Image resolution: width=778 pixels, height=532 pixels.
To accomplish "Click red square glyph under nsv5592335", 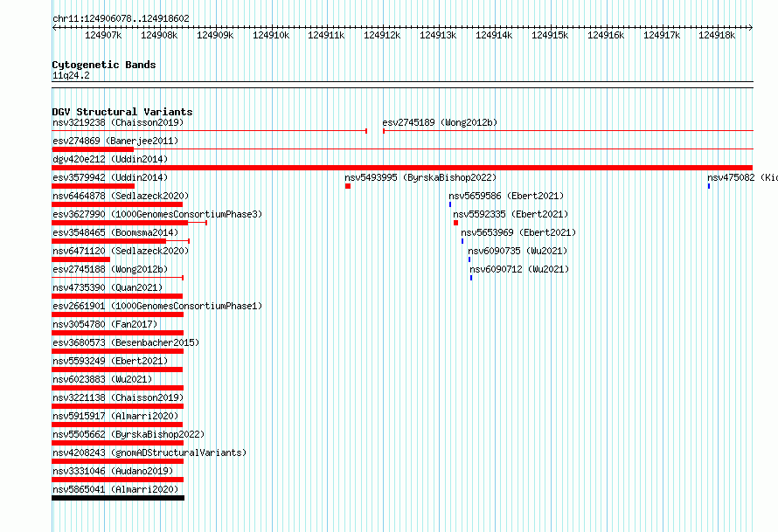I will pos(455,223).
